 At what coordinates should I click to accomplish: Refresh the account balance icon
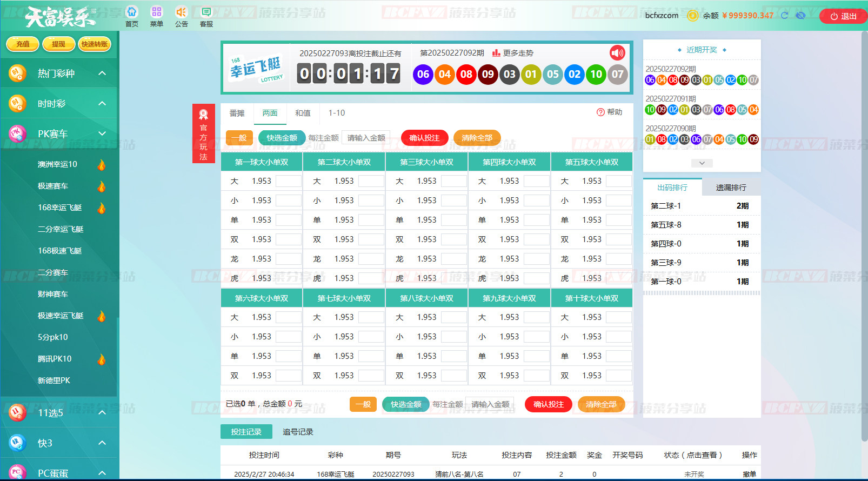pyautogui.click(x=784, y=16)
